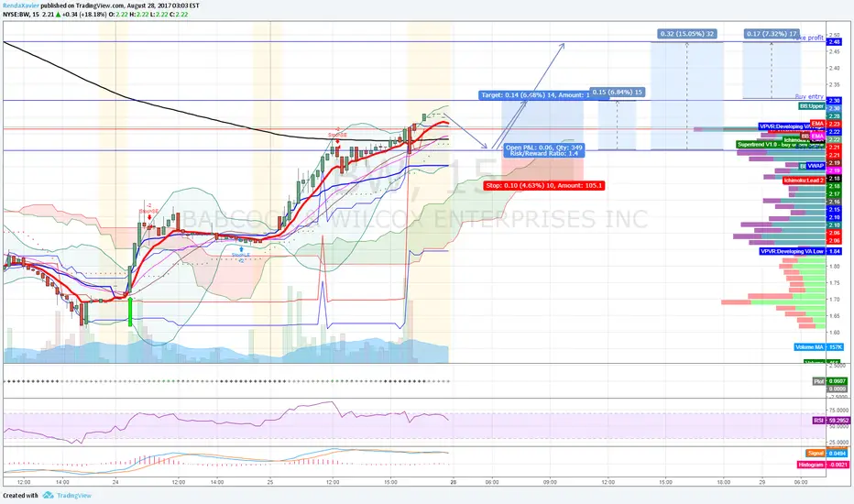Click the +0.34 (+18.18%) change value
The image size is (854, 504).
(84, 14)
